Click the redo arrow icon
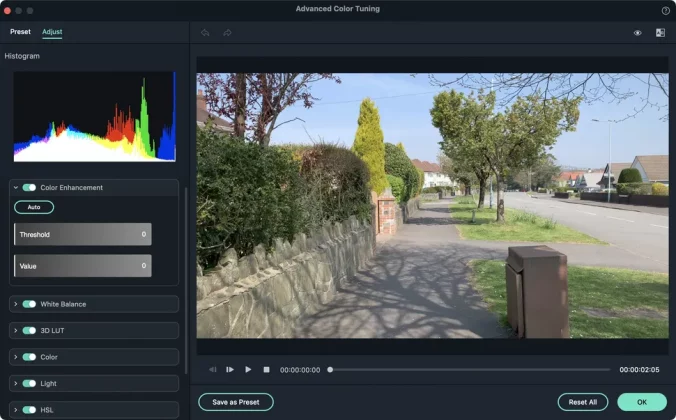The width and height of the screenshot is (676, 420). 227,33
